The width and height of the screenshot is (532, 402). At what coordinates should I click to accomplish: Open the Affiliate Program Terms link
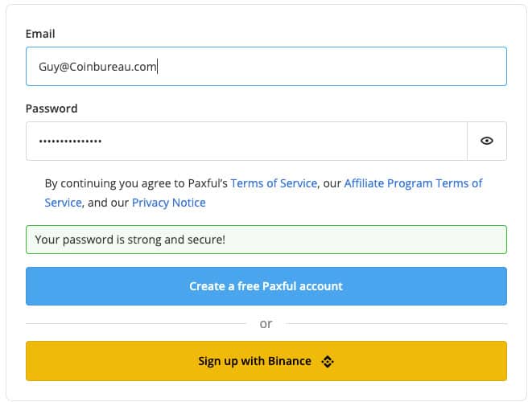(413, 183)
